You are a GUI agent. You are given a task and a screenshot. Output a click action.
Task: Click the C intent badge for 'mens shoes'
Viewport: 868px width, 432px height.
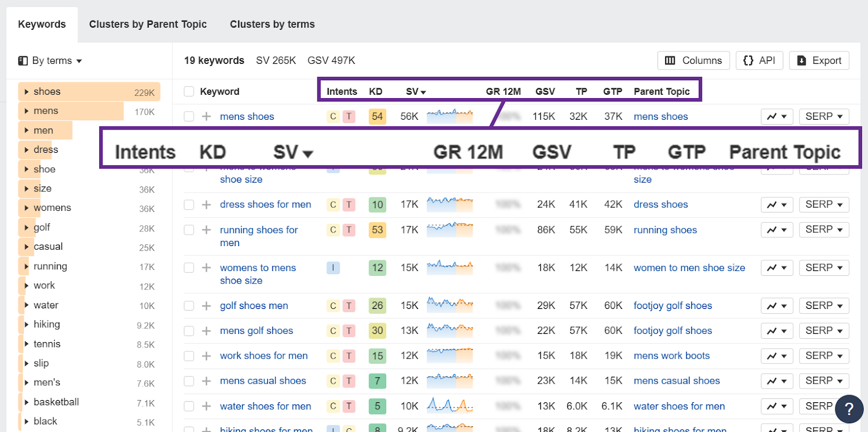tap(333, 117)
